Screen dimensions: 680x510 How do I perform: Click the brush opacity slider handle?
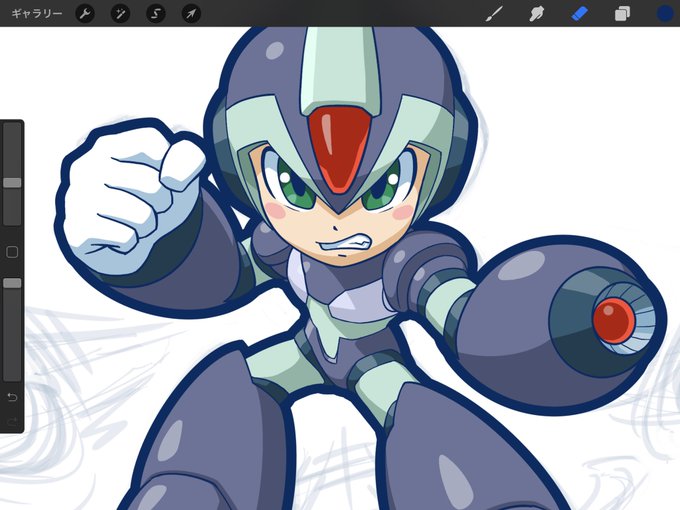(x=12, y=283)
